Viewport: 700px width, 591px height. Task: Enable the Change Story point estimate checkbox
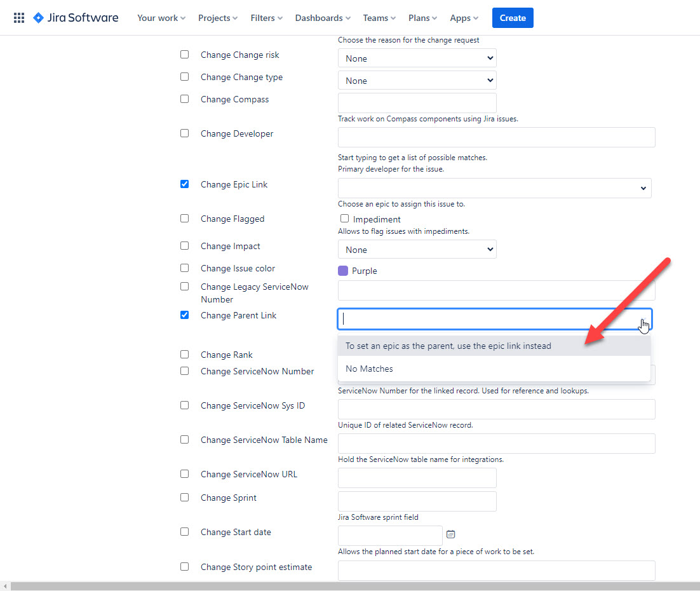tap(184, 566)
